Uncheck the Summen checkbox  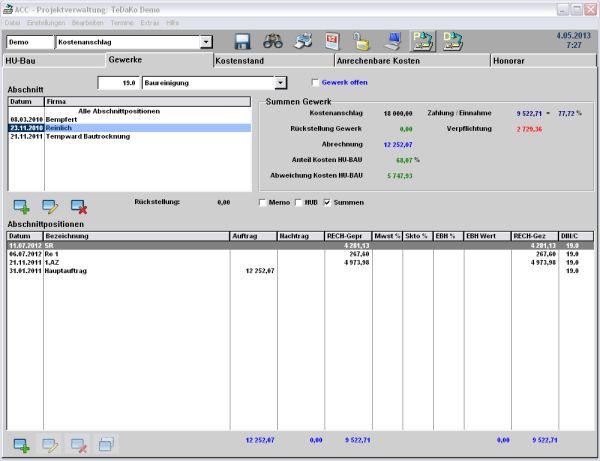[x=327, y=203]
